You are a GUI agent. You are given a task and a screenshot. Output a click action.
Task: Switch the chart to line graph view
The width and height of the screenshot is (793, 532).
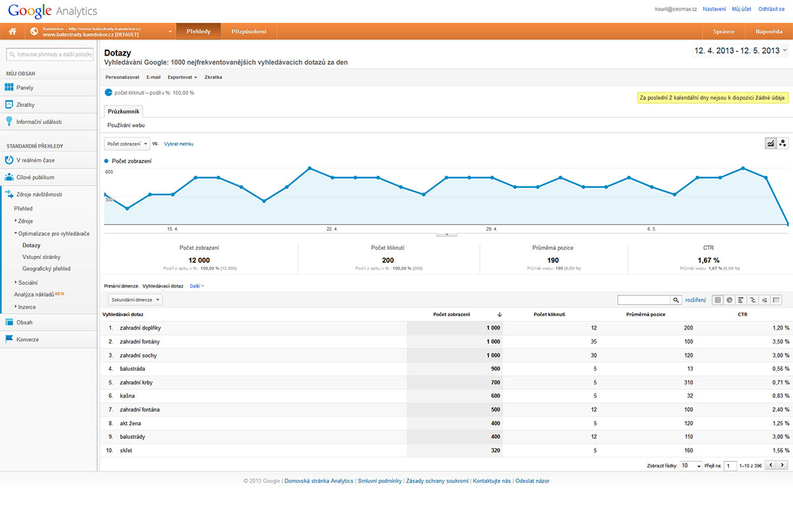(x=771, y=143)
